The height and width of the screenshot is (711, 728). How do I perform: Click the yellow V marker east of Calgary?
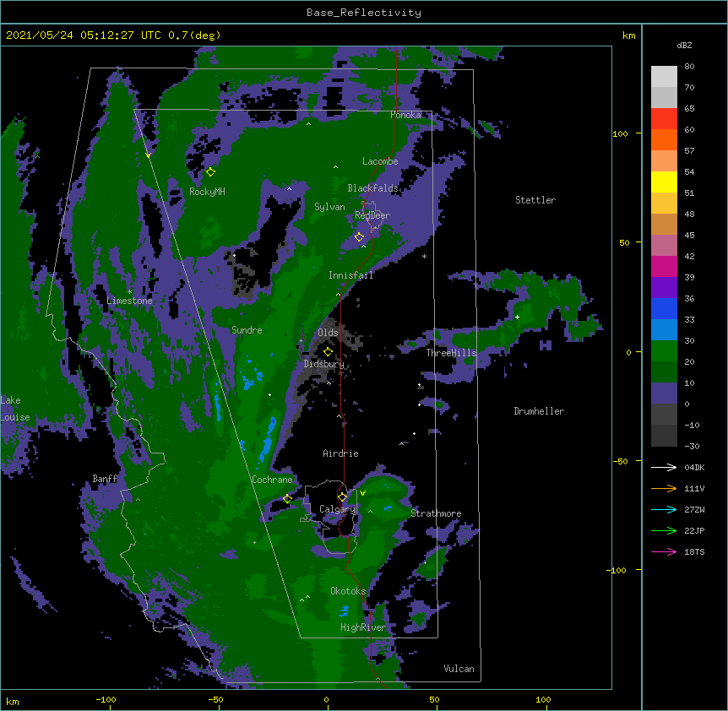pos(362,493)
